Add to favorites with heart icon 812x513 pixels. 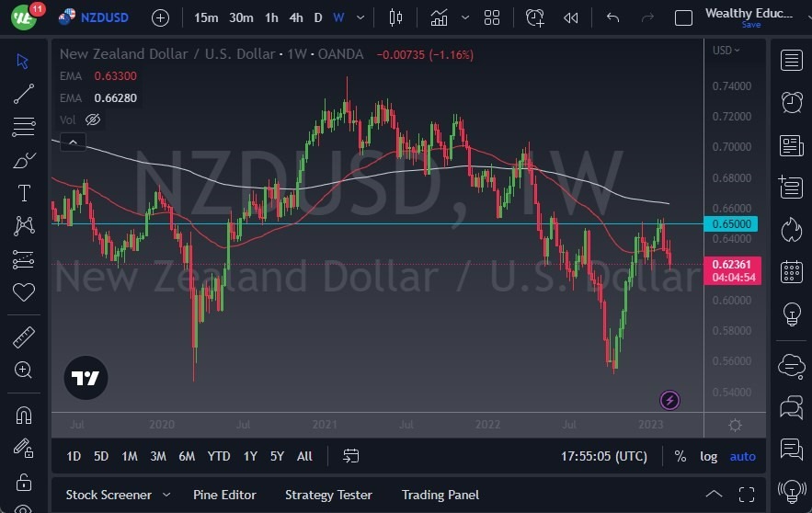pyautogui.click(x=24, y=292)
